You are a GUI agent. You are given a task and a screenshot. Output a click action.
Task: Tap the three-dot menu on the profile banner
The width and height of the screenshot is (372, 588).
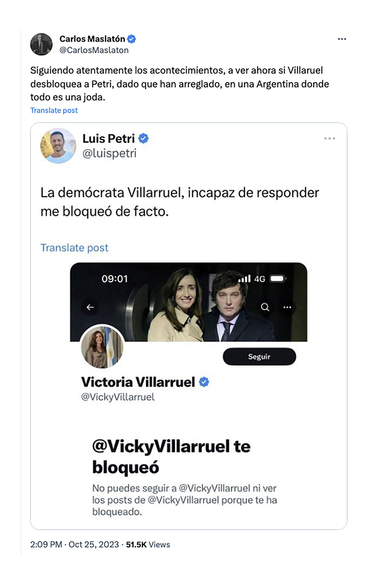(x=287, y=307)
